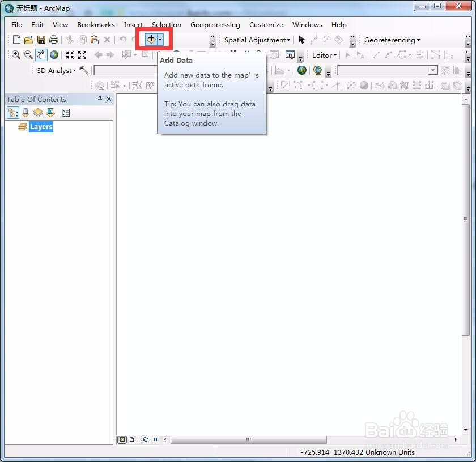This screenshot has width=476, height=462.
Task: Click the 3D Analyst hammer icon
Action: tap(84, 70)
